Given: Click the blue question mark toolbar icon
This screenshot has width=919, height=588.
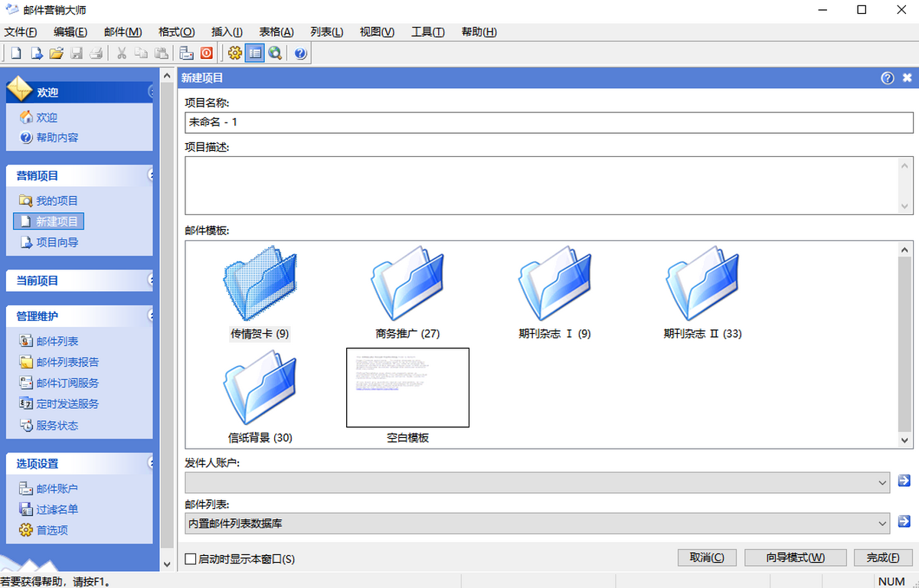Looking at the screenshot, I should coord(300,54).
